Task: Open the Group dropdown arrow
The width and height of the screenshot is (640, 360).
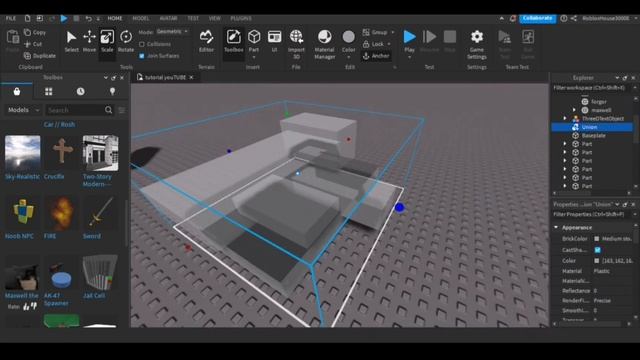Action: pyautogui.click(x=393, y=32)
